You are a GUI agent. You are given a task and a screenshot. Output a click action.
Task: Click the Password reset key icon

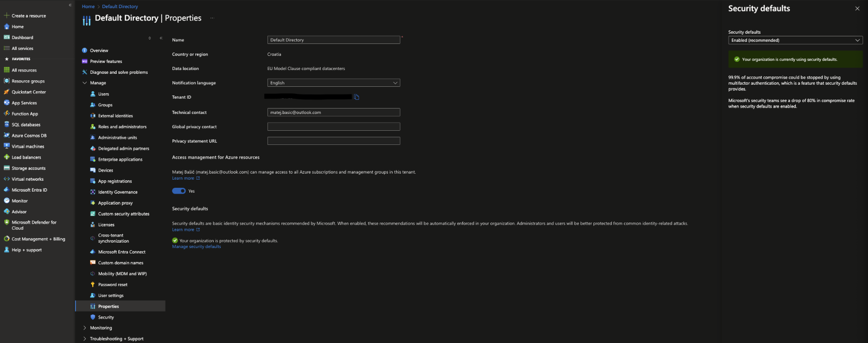93,284
